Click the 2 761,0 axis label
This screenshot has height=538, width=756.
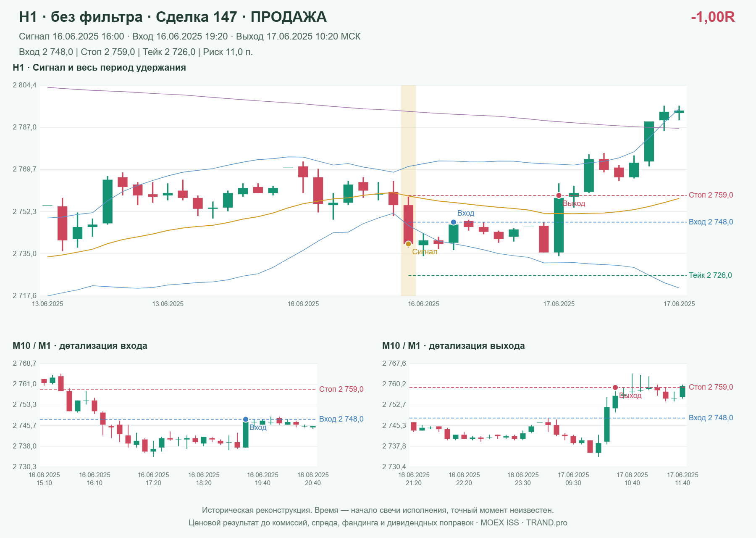[x=24, y=384]
